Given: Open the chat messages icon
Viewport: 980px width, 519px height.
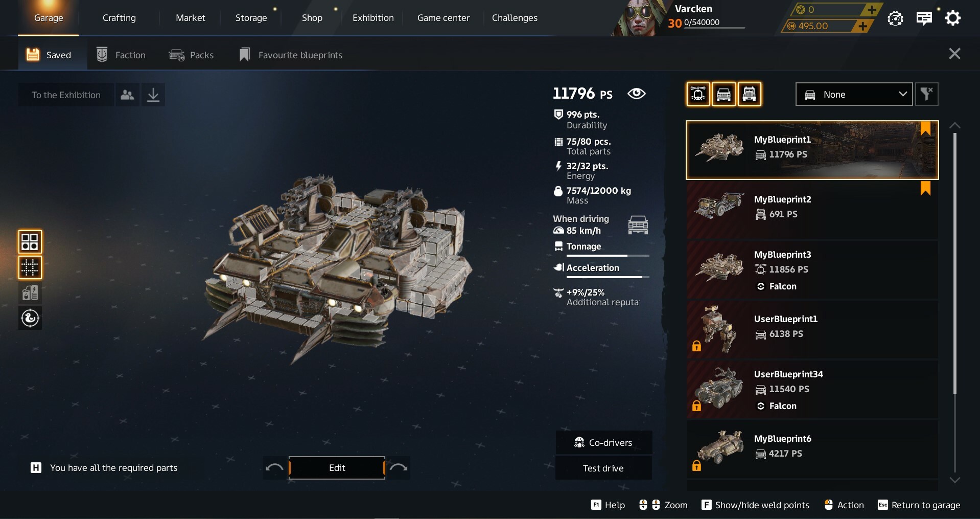Looking at the screenshot, I should [924, 18].
